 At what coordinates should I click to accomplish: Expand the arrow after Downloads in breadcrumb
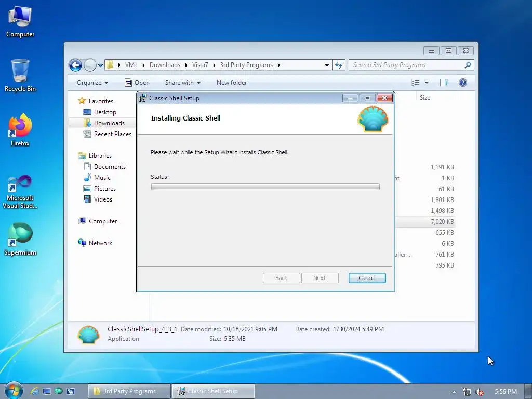click(187, 65)
